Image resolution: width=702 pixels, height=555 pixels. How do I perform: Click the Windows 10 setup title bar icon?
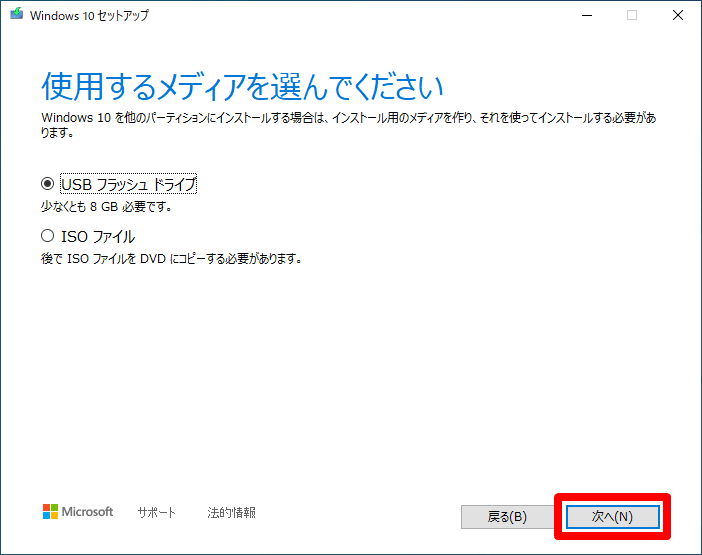[17, 14]
